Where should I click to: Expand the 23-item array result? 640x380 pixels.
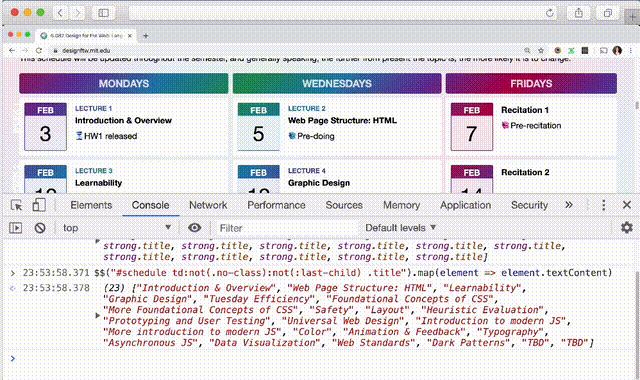click(98, 316)
